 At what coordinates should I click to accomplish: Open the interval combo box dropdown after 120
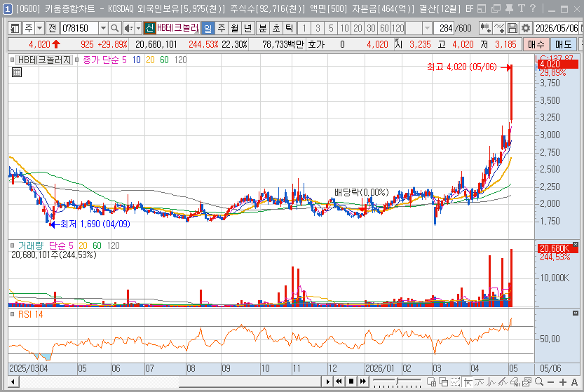click(x=427, y=28)
